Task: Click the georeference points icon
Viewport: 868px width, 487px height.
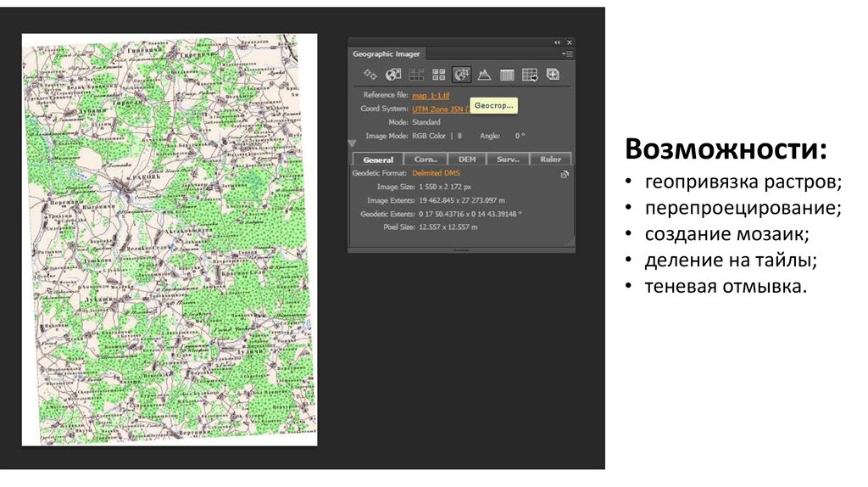Action: (370, 75)
